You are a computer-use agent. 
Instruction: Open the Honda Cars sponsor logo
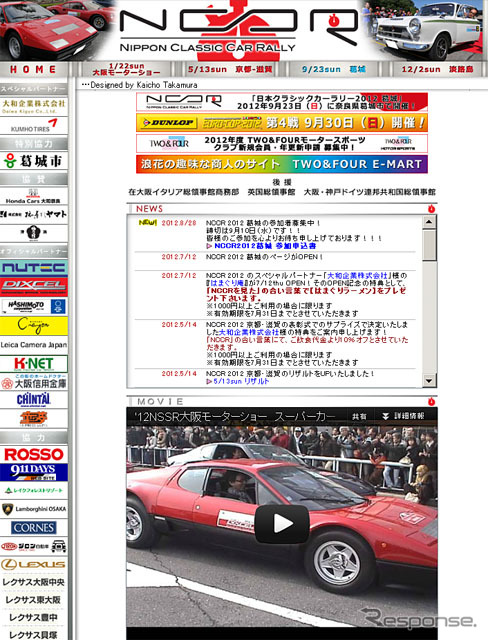pyautogui.click(x=34, y=196)
